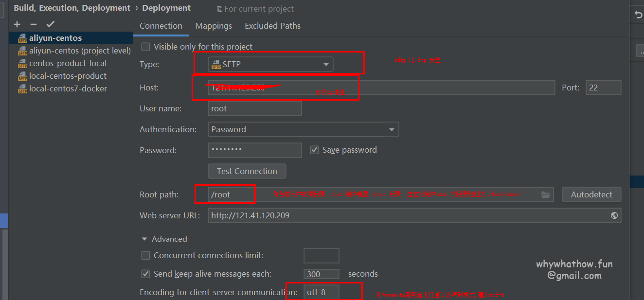Browse root path with folder icon
The width and height of the screenshot is (644, 300).
coord(546,194)
